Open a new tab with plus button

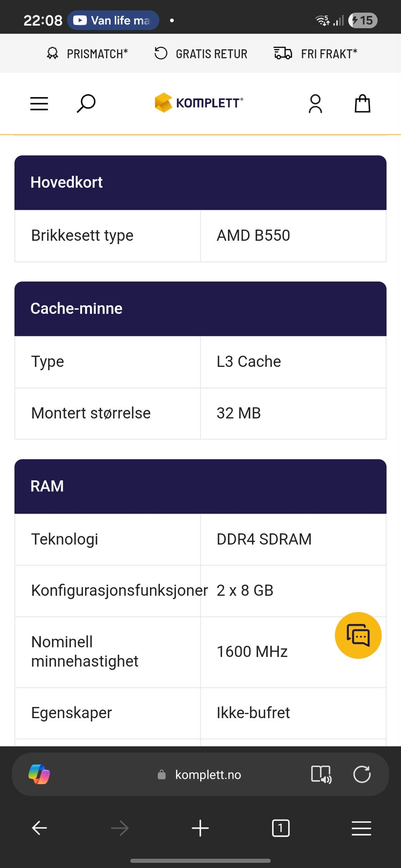[x=200, y=828]
